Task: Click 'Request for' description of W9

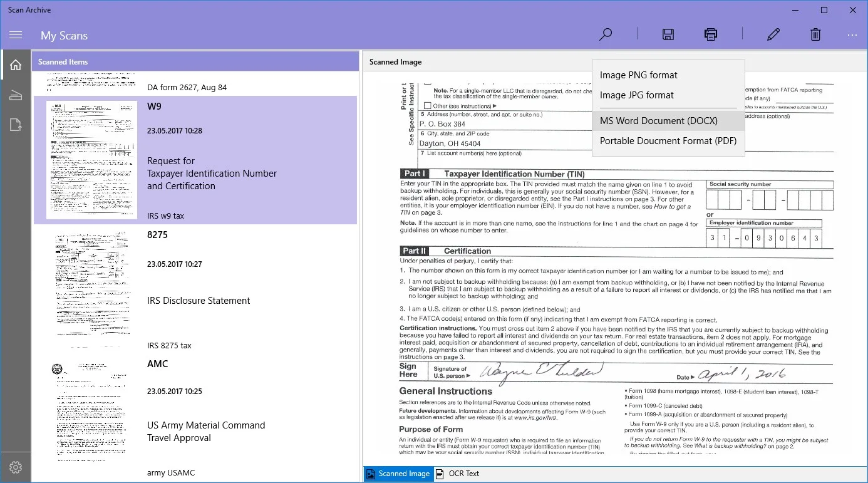Action: [x=171, y=161]
